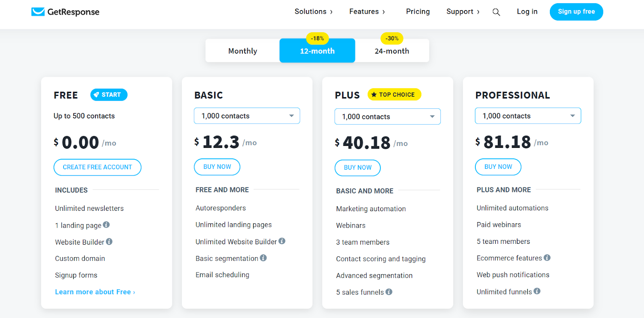The width and height of the screenshot is (644, 318).
Task: Click info icon next to Ecommerce features
Action: click(547, 258)
